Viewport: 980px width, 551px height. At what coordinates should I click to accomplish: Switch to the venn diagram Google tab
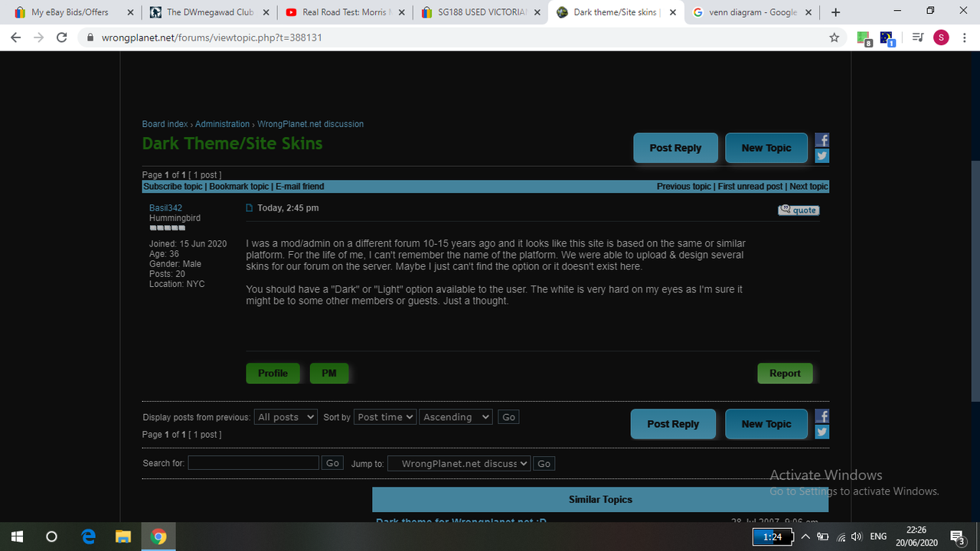[753, 12]
